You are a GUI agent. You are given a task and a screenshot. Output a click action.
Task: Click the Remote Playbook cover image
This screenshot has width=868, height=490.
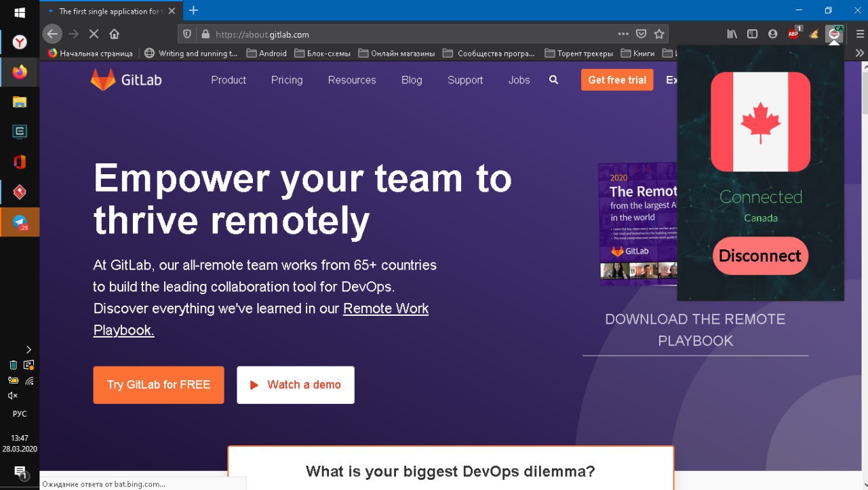(637, 224)
